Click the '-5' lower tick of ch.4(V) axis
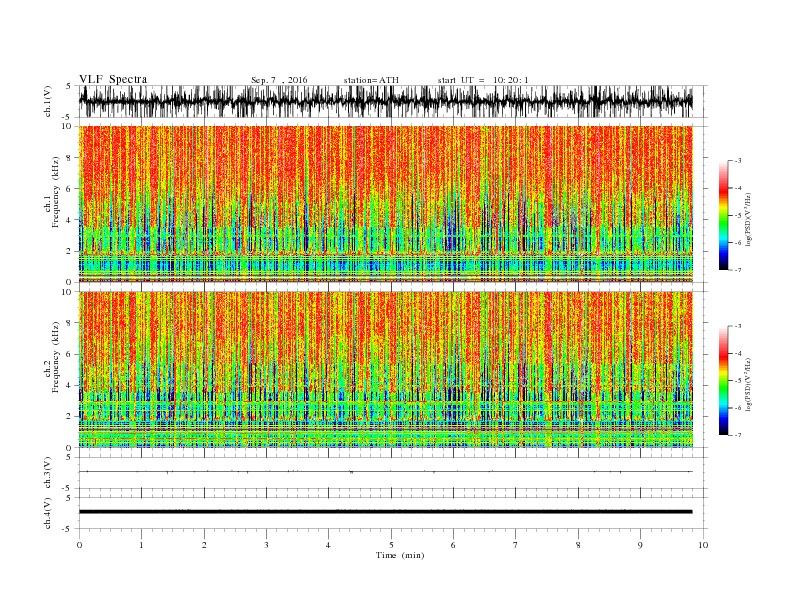 68,529
